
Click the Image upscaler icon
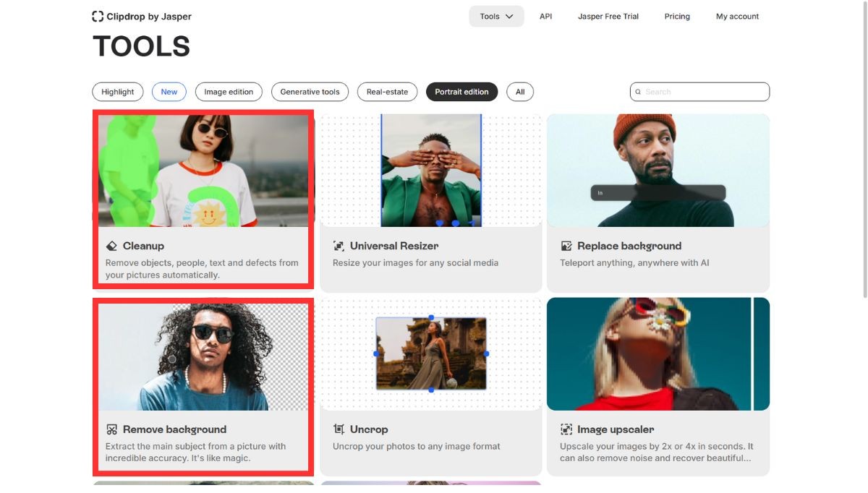566,429
